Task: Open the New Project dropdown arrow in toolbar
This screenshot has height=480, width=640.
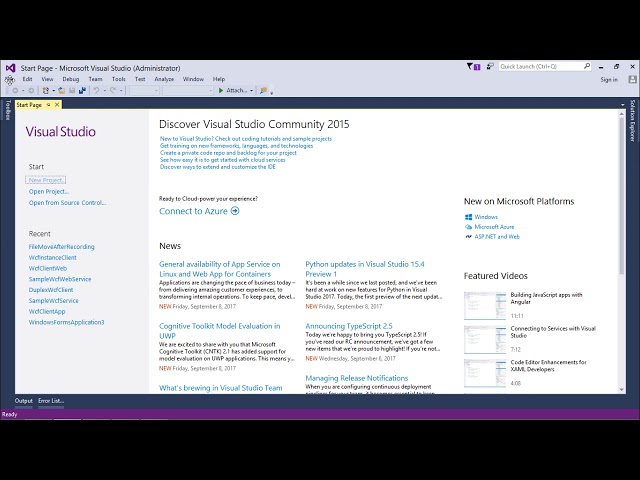Action: [x=53, y=91]
